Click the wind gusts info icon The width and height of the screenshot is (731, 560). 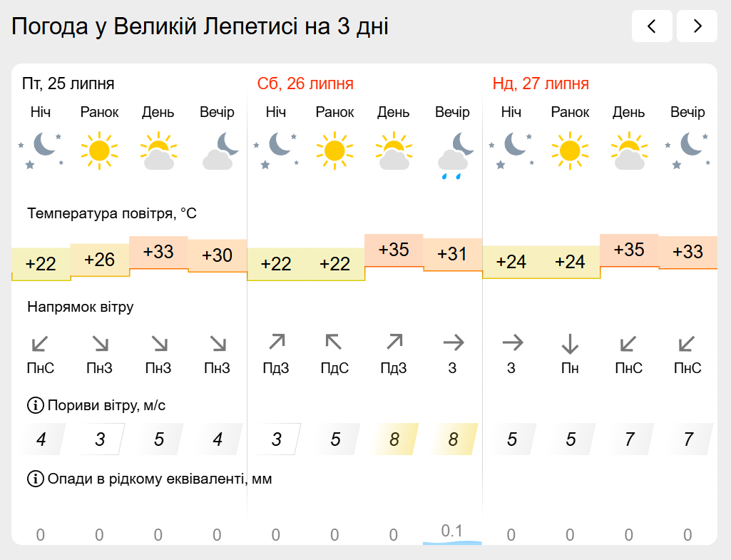point(36,405)
